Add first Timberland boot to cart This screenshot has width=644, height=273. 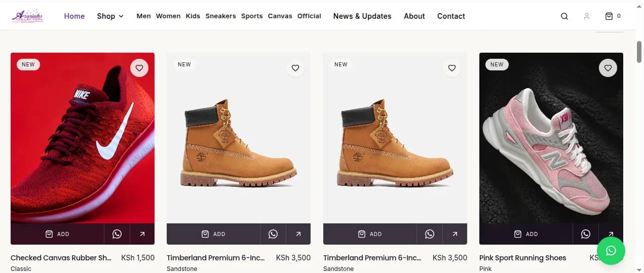click(213, 234)
